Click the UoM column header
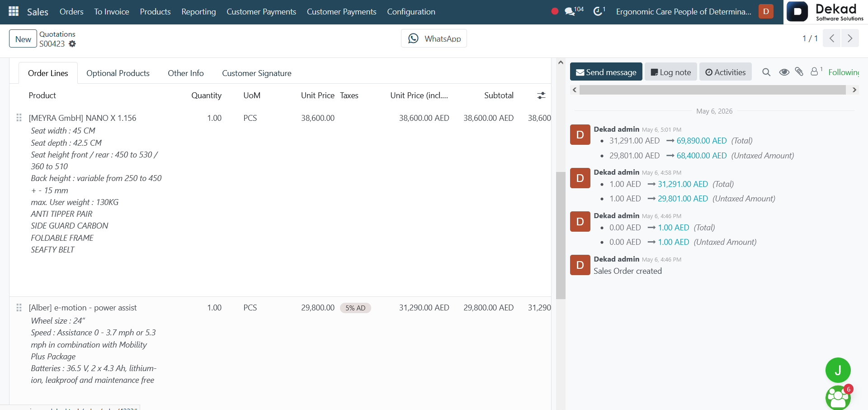The width and height of the screenshot is (868, 410). (x=252, y=95)
